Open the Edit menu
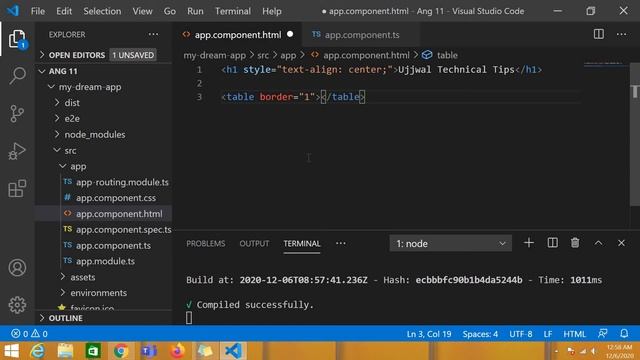 (64, 11)
